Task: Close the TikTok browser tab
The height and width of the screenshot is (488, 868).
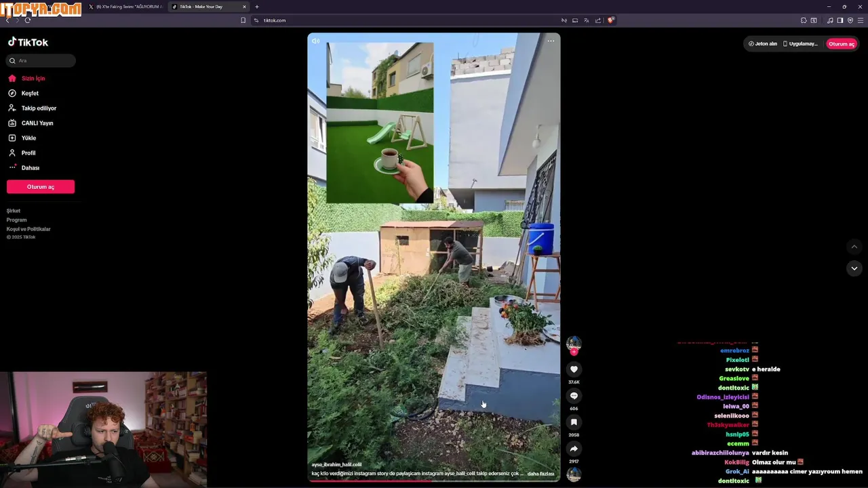Action: pyautogui.click(x=244, y=7)
